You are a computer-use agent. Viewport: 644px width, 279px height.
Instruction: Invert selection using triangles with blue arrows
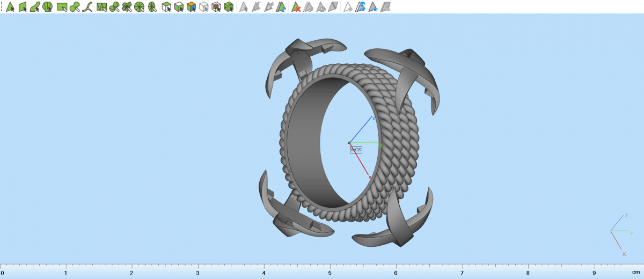point(281,7)
